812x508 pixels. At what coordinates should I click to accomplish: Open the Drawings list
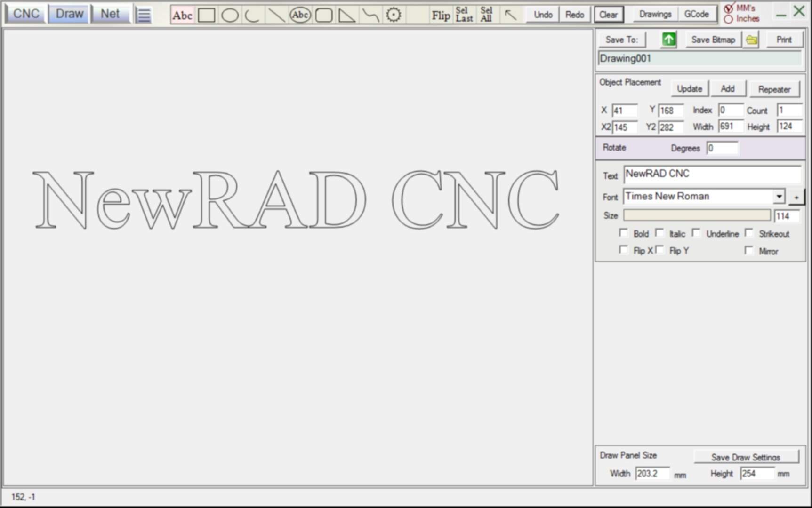tap(655, 14)
